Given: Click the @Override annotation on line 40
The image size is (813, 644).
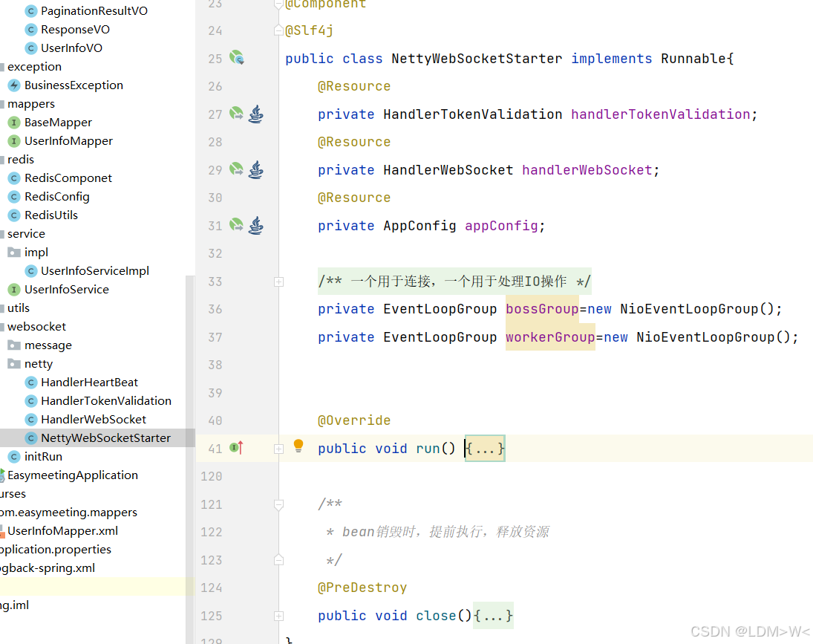Looking at the screenshot, I should click(x=354, y=420).
